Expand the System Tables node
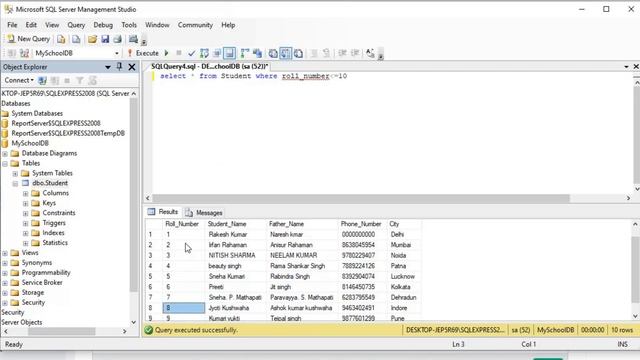 click(x=15, y=173)
